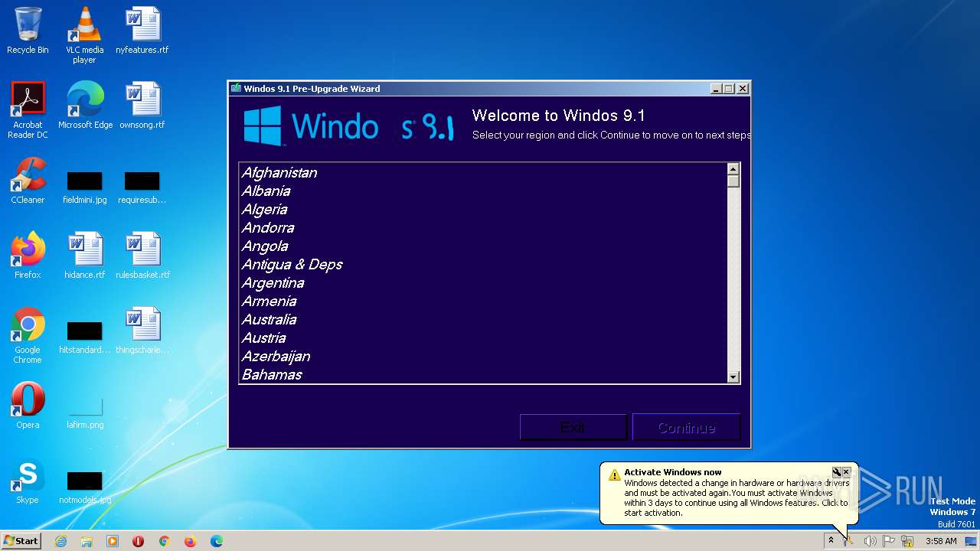
Task: Select Argentina in the region list
Action: click(483, 283)
